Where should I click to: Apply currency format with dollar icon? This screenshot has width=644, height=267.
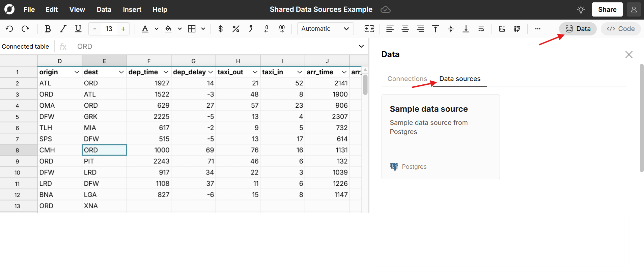(220, 29)
